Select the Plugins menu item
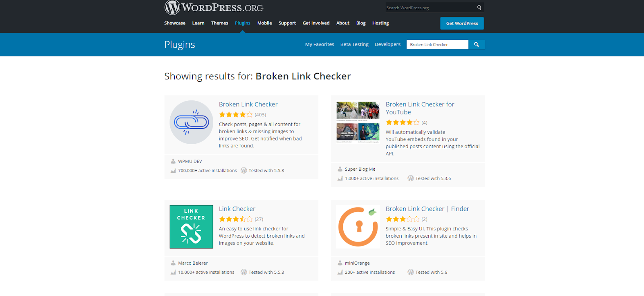 pyautogui.click(x=243, y=23)
